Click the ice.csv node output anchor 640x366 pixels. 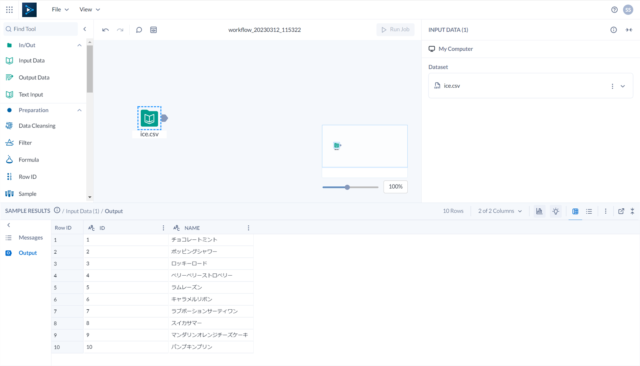(164, 118)
